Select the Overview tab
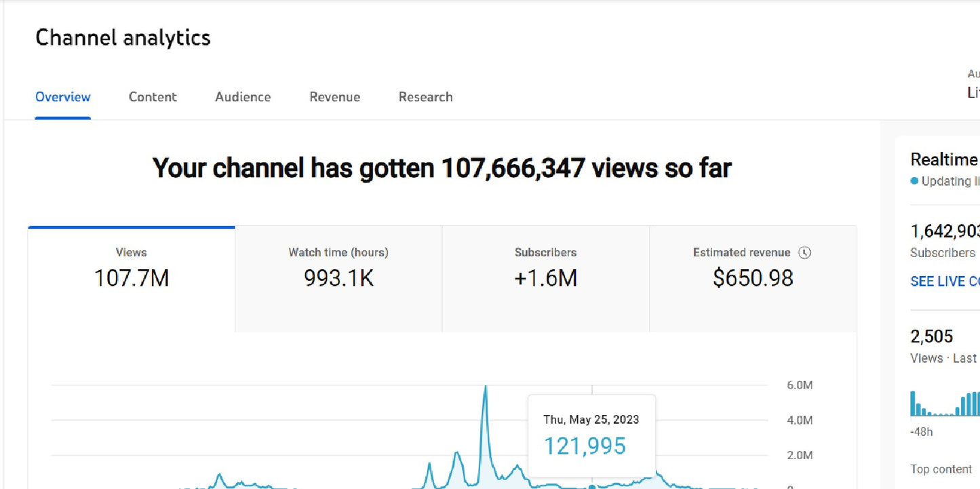This screenshot has height=489, width=980. coord(62,97)
